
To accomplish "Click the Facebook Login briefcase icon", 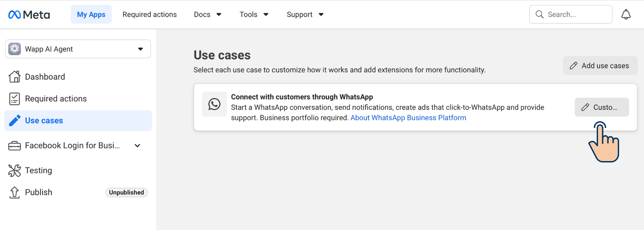I will pyautogui.click(x=15, y=146).
